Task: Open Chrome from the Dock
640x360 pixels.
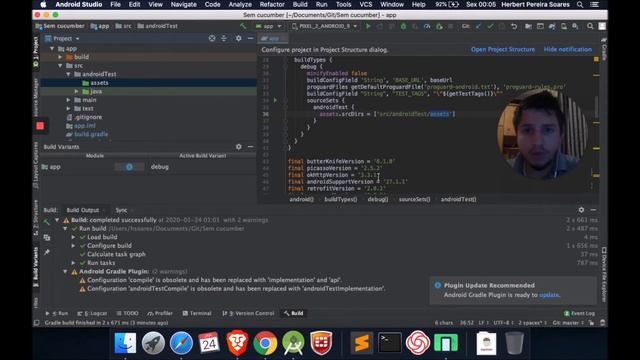Action: [265, 343]
